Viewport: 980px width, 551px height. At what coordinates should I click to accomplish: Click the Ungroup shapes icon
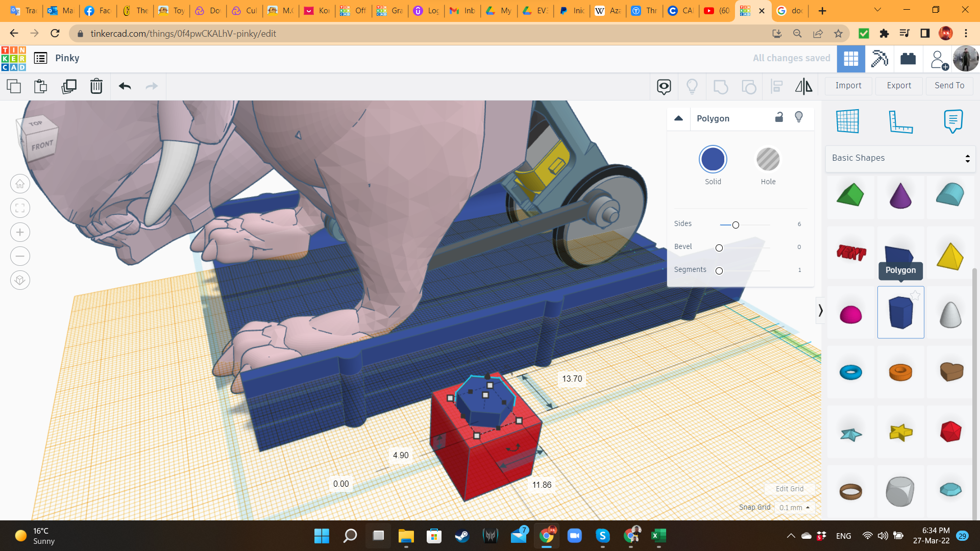pyautogui.click(x=748, y=87)
